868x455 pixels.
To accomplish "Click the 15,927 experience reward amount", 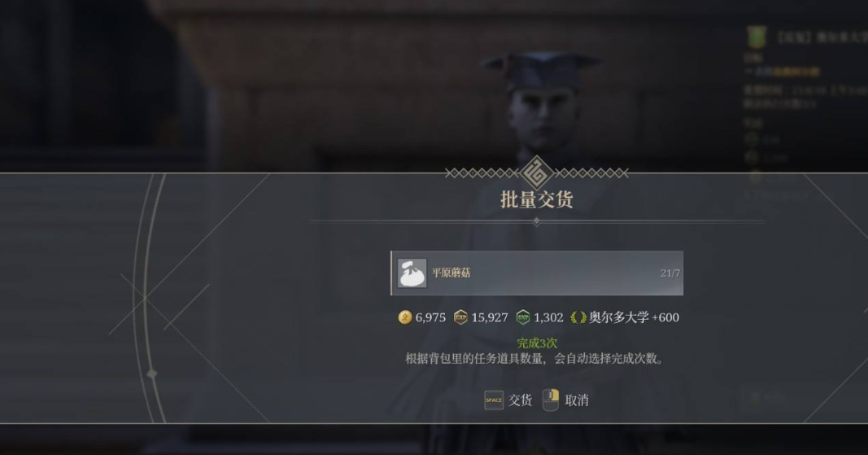I will 490,317.
